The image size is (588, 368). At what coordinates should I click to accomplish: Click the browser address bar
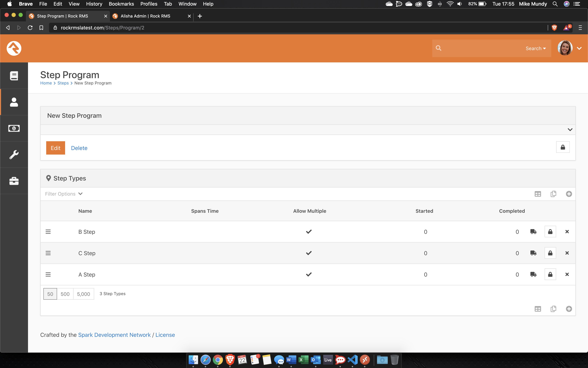point(299,28)
